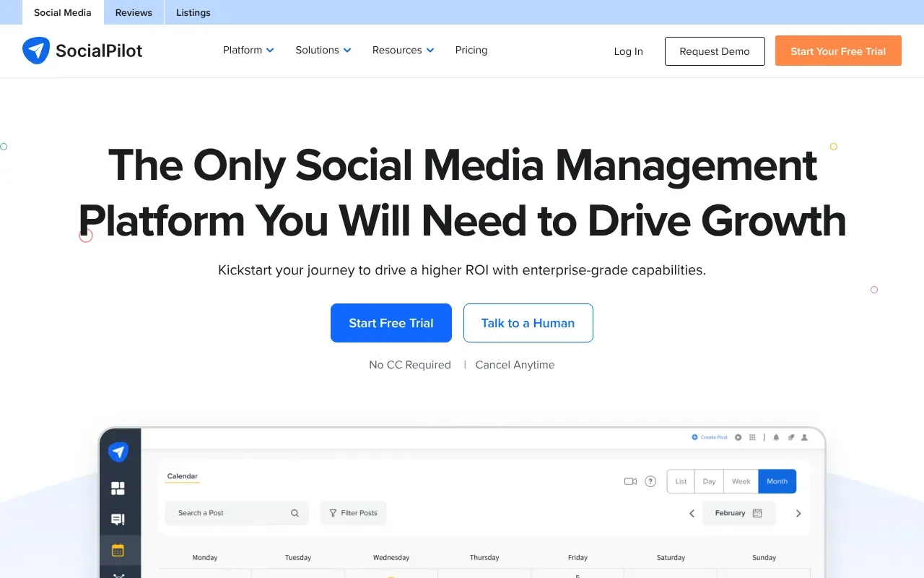
Task: Click the Start Free Trial button
Action: click(x=391, y=323)
